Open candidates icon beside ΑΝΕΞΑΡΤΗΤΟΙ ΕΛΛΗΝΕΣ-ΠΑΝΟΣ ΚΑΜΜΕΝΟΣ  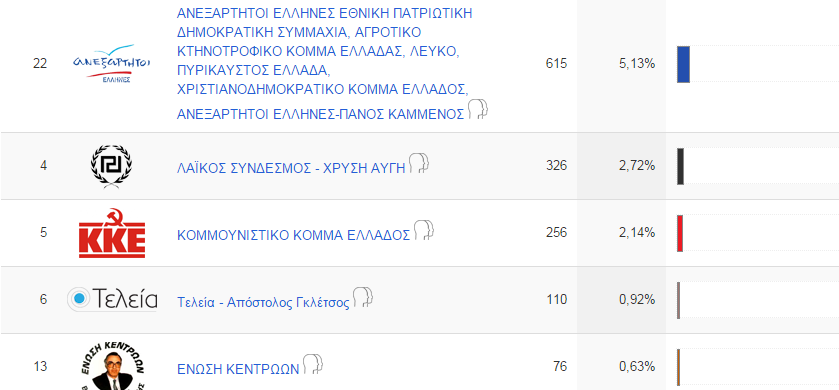[478, 109]
